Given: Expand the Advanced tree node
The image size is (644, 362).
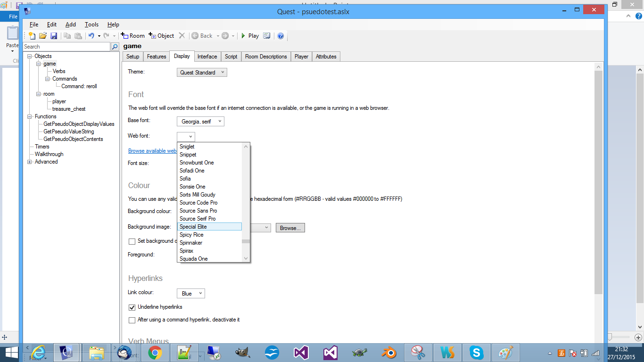Looking at the screenshot, I should (31, 162).
